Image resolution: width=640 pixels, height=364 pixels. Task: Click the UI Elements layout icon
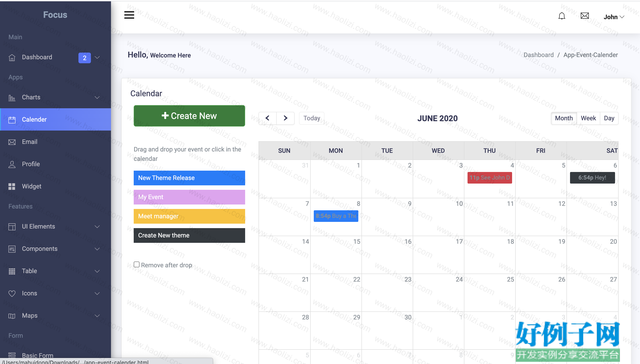pos(12,227)
